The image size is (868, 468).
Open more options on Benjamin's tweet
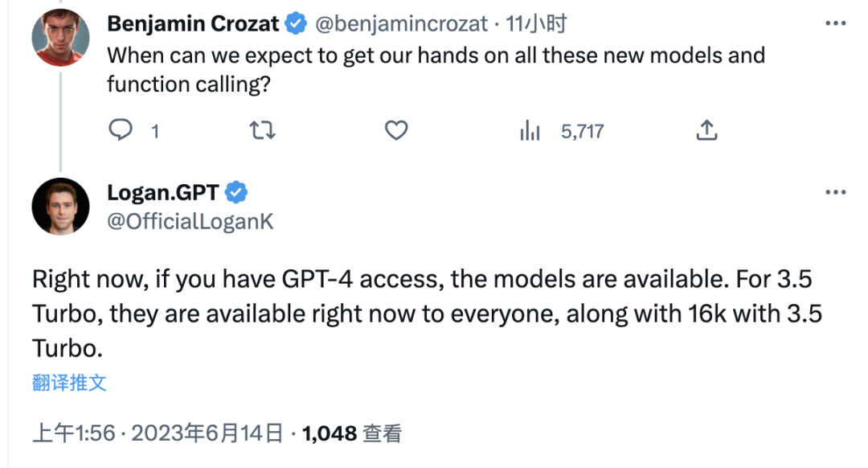[x=835, y=23]
